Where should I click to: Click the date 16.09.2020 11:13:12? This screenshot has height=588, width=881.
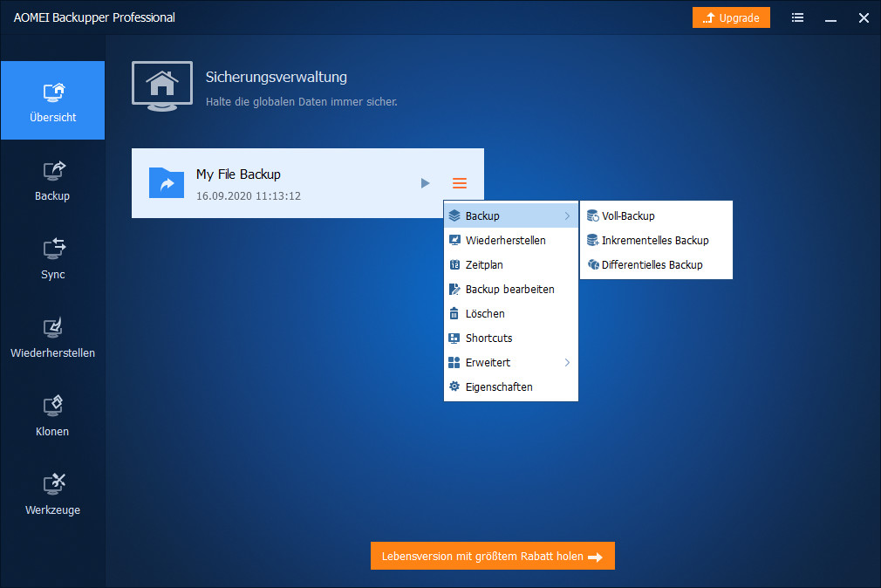249,196
